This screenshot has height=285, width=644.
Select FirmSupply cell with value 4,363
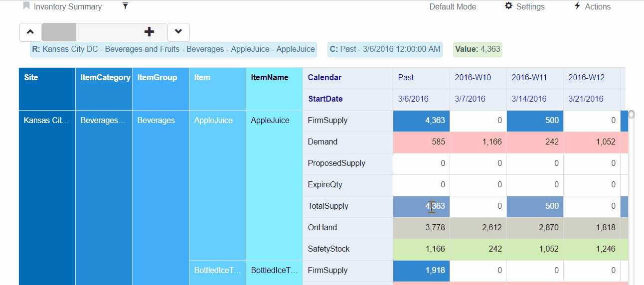tap(421, 121)
